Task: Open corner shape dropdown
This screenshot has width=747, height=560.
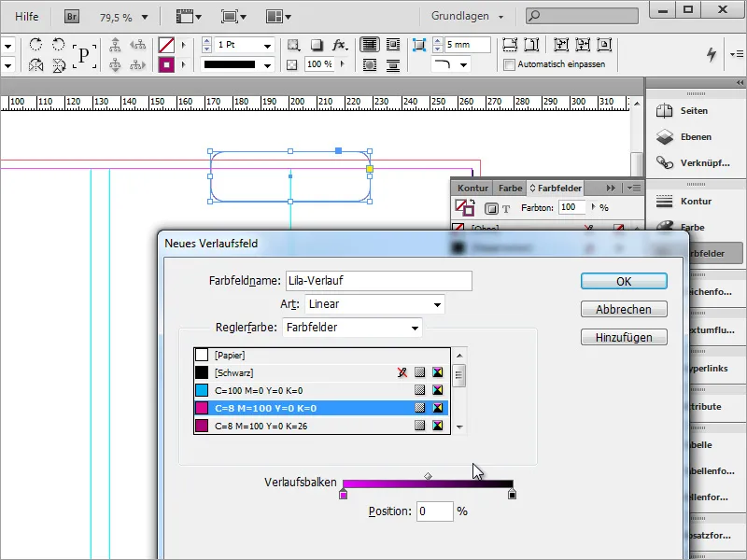Action: (x=463, y=64)
